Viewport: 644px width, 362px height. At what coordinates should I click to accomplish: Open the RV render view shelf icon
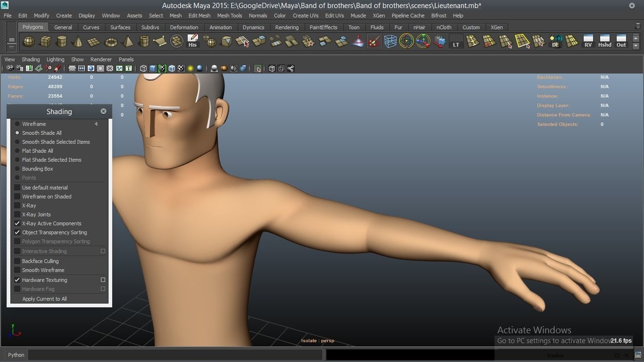click(588, 41)
